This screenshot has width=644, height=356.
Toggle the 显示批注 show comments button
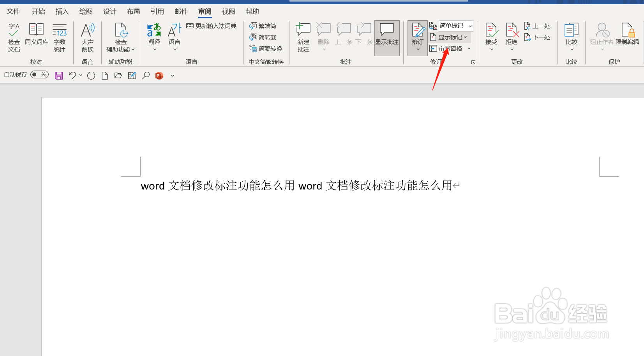click(387, 38)
